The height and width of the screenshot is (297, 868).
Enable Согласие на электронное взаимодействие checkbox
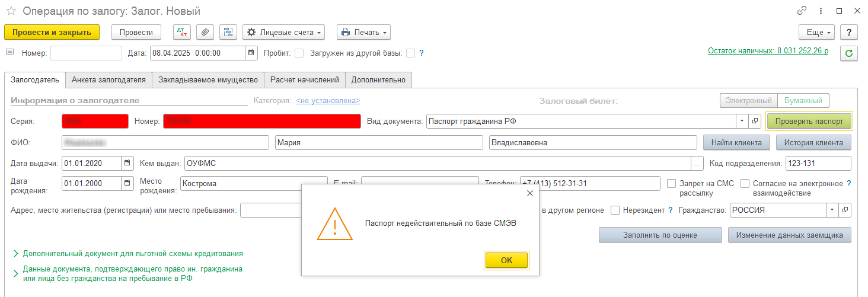click(745, 183)
